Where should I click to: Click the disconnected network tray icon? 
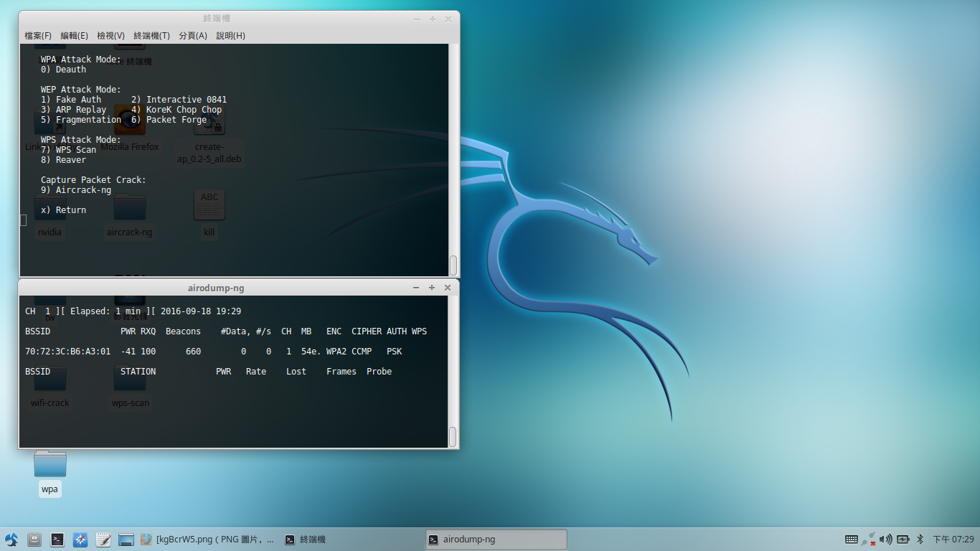(x=869, y=540)
